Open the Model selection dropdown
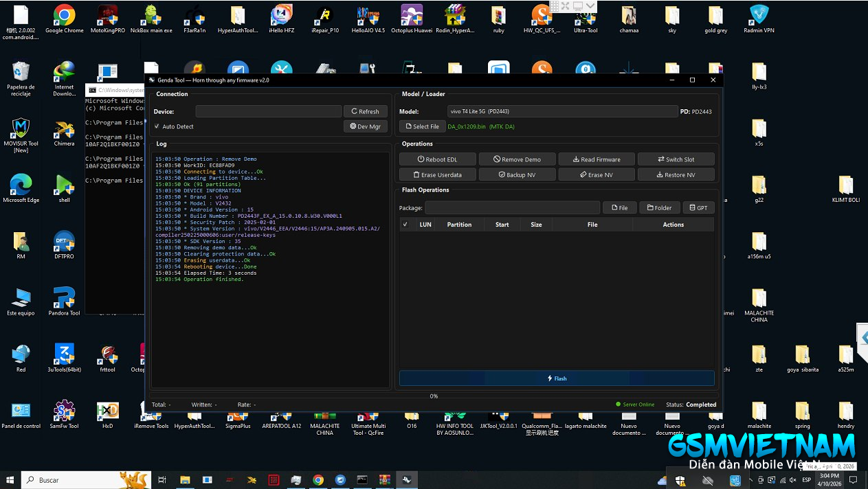Image resolution: width=868 pixels, height=489 pixels. click(x=562, y=111)
